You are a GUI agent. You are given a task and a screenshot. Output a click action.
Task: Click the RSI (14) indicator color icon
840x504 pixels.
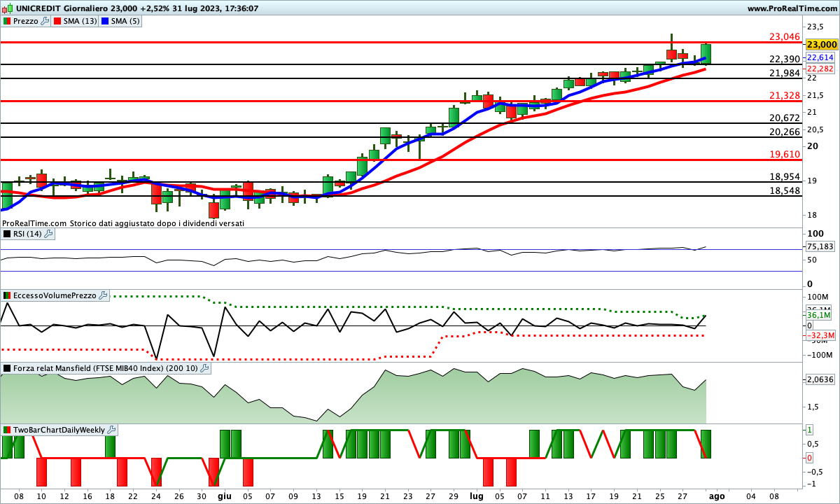point(7,234)
